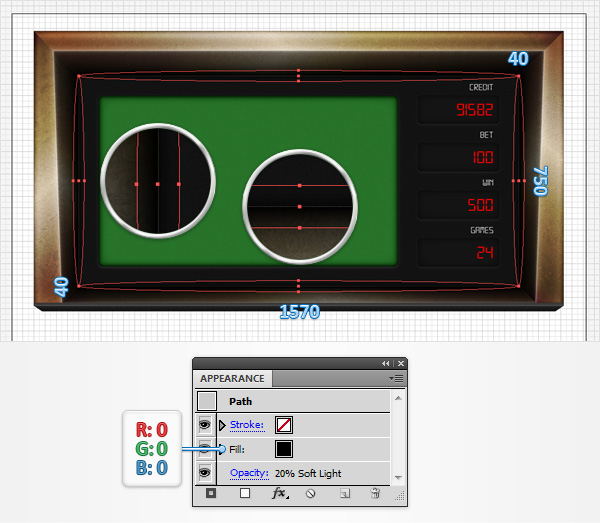Click Add New Fill icon

click(245, 493)
